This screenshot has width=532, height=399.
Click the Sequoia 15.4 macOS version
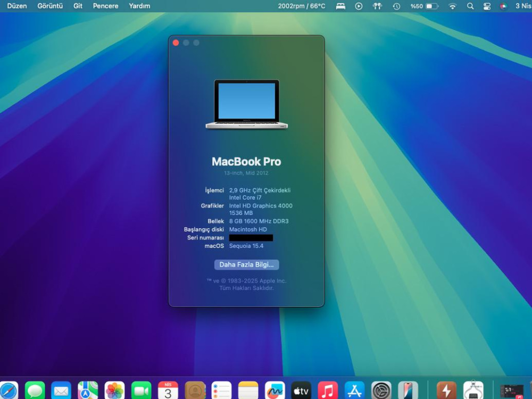tap(246, 246)
